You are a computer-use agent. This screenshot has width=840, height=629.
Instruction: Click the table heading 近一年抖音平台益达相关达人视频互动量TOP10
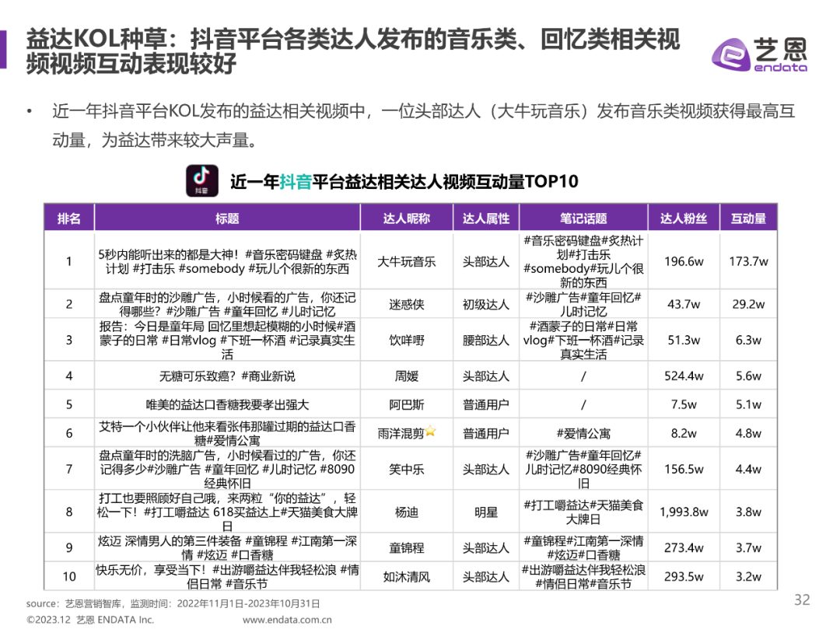[x=404, y=181]
